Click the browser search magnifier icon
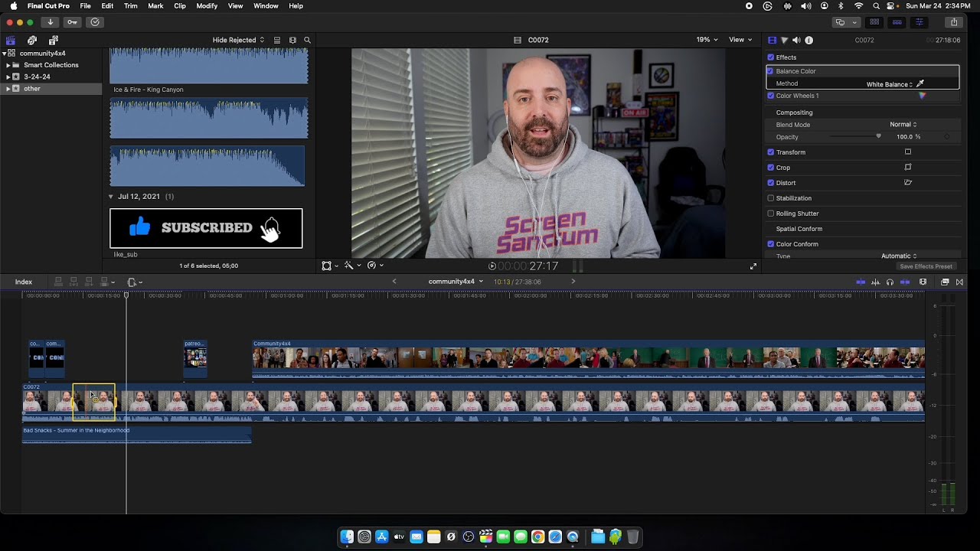 (307, 40)
